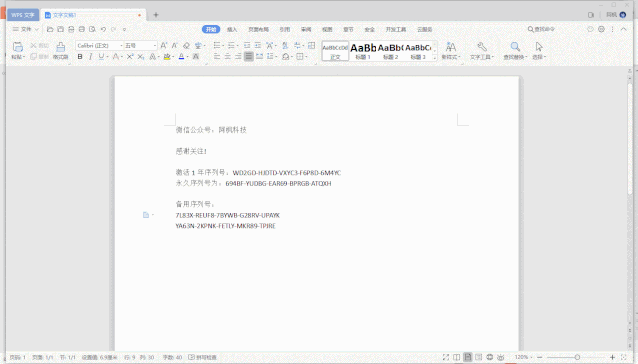Image resolution: width=638 pixels, height=364 pixels.
Task: Click the paragraph layout icon beside document text
Action: point(146,215)
